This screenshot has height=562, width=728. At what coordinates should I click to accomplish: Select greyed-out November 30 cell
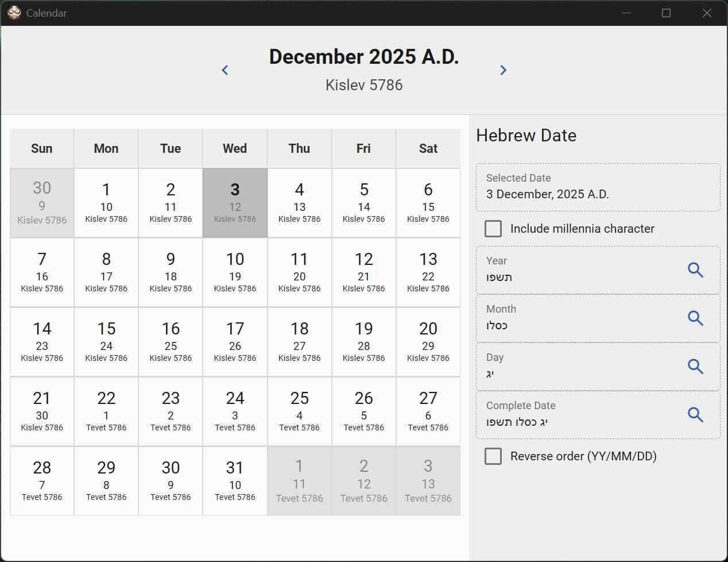(x=42, y=203)
